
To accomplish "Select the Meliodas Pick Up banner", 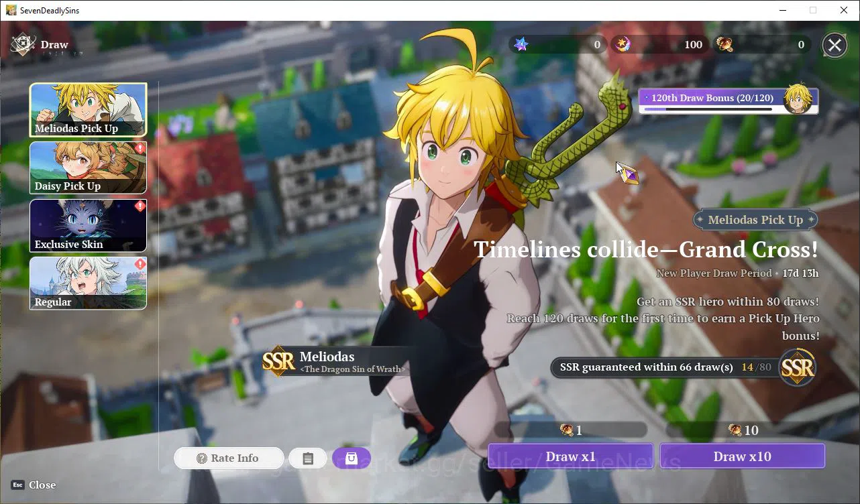I will [x=88, y=110].
